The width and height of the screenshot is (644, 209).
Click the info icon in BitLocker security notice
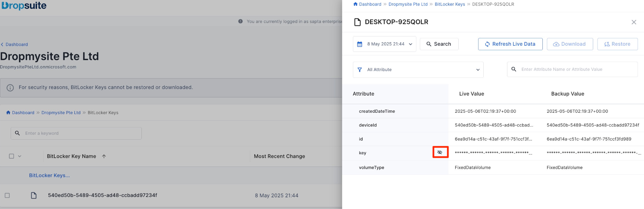click(x=10, y=88)
